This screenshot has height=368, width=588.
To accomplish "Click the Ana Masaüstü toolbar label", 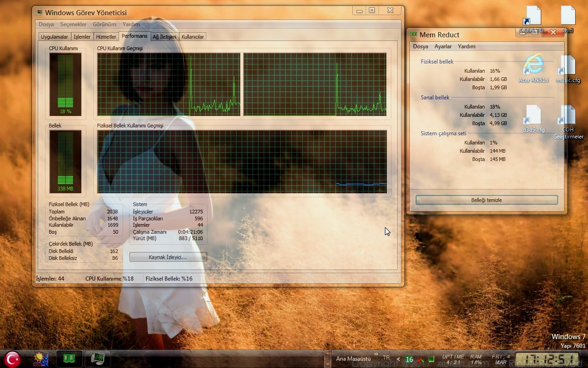I will [x=353, y=359].
